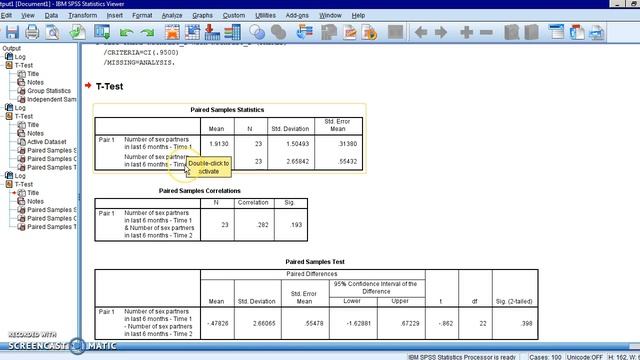The height and width of the screenshot is (360, 640).
Task: Open the Add-ons menu
Action: pyautogui.click(x=297, y=16)
